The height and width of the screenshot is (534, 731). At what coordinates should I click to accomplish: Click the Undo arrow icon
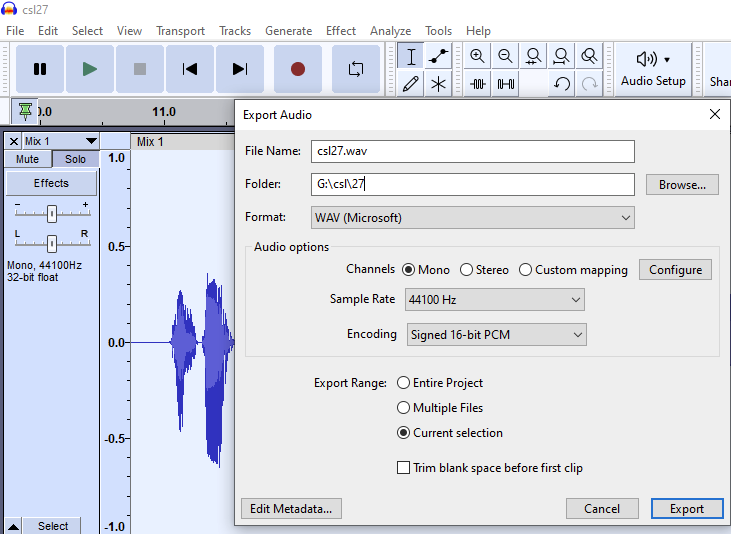[562, 85]
